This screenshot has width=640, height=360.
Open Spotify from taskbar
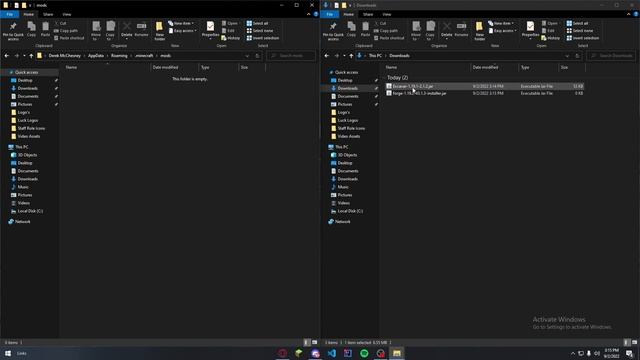tap(364, 353)
